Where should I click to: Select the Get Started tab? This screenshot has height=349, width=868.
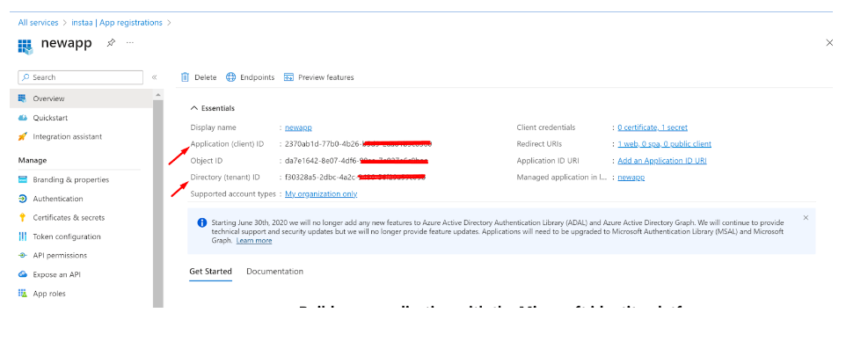[x=210, y=272]
